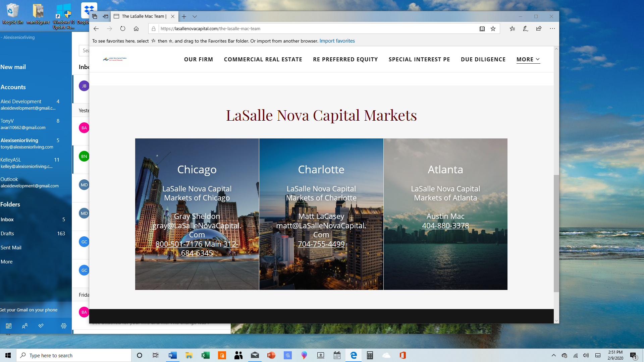This screenshot has width=644, height=362.
Task: Launch Word from the taskbar
Action: click(172, 355)
